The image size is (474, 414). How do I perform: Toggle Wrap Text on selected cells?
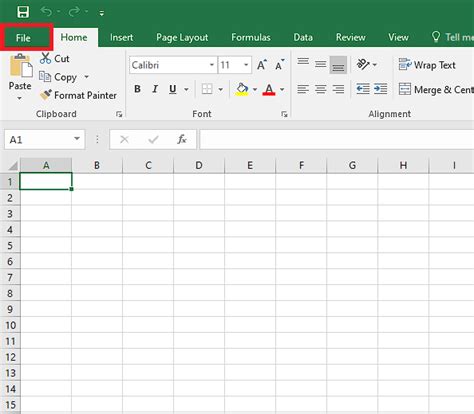[427, 65]
